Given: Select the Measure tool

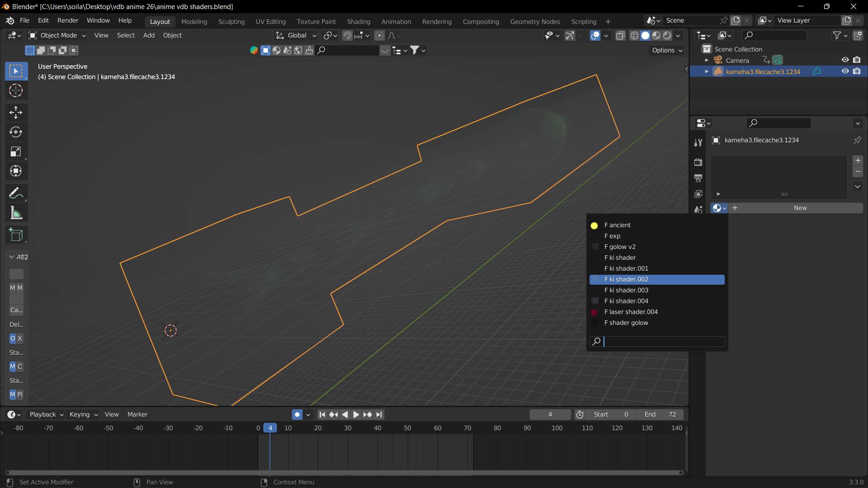Looking at the screenshot, I should tap(16, 213).
